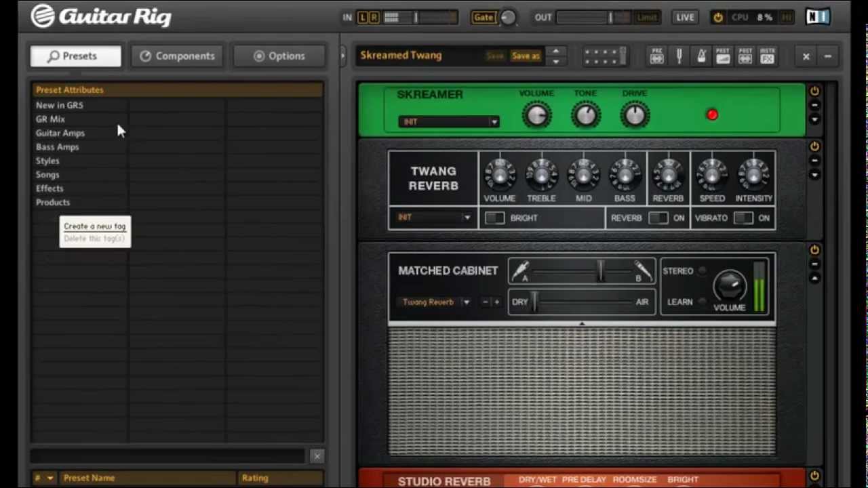This screenshot has height=488, width=868.
Task: Open the Twang Reverb INIT preset dropdown
Action: 433,218
